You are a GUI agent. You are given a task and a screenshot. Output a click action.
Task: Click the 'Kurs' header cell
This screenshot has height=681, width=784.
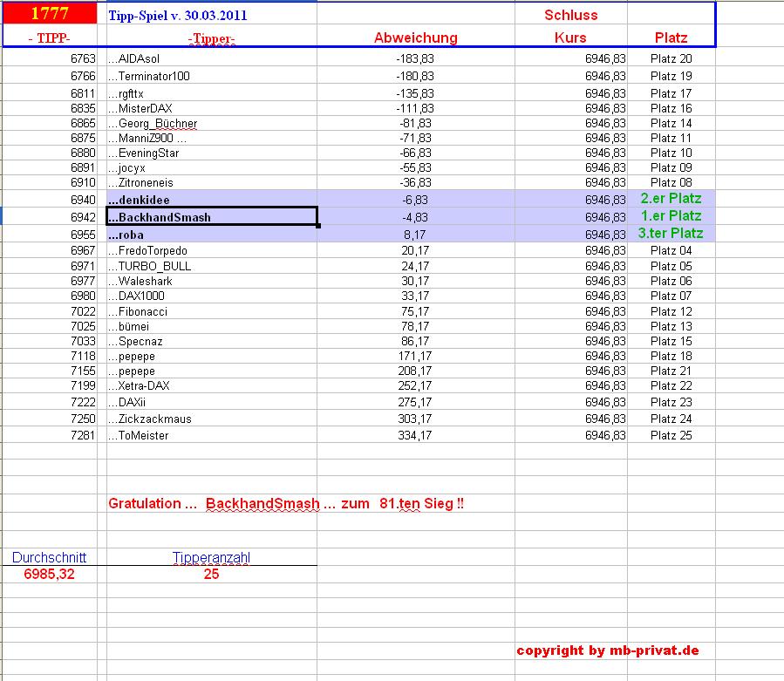click(x=570, y=37)
